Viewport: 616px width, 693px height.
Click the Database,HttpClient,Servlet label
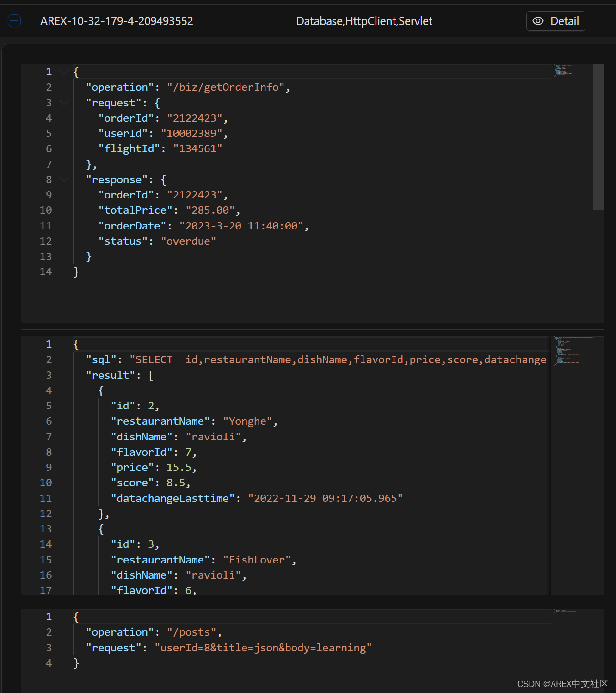pos(364,21)
